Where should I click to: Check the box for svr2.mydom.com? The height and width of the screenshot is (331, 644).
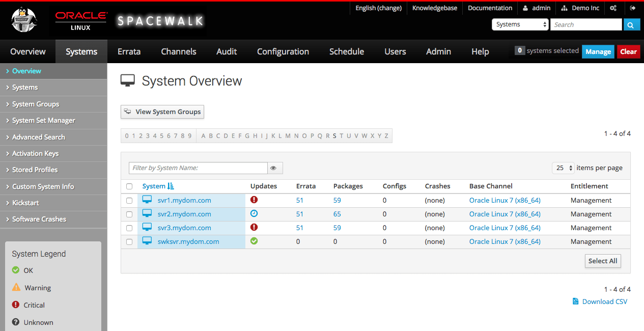(129, 214)
